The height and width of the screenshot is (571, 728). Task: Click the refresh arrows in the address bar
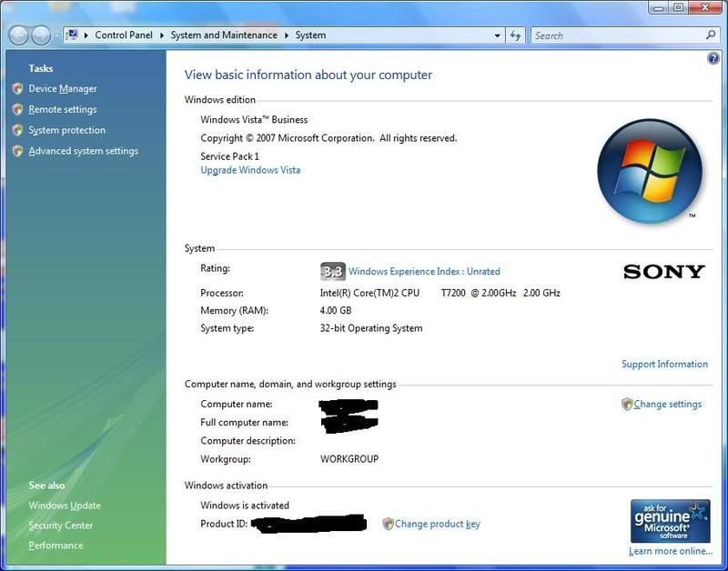(x=515, y=35)
